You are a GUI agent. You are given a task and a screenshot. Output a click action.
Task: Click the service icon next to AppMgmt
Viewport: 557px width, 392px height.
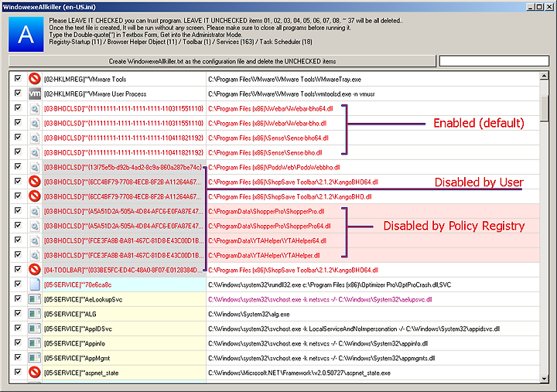pos(35,358)
